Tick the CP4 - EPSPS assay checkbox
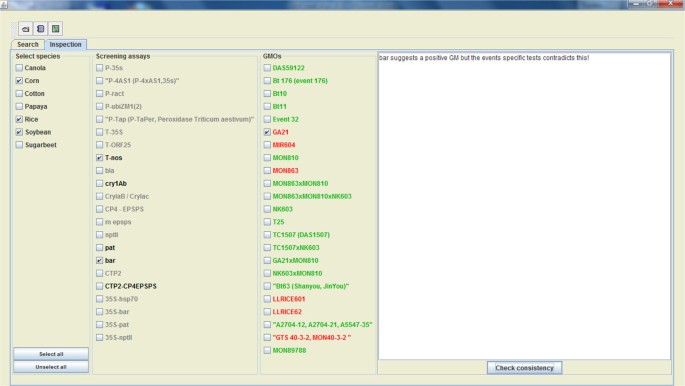 tap(100, 209)
